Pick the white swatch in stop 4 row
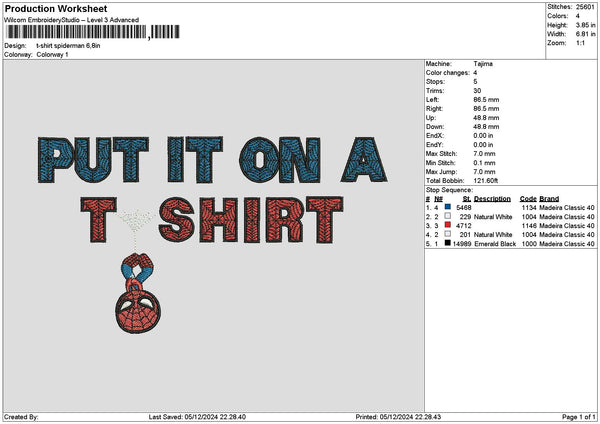 click(447, 234)
